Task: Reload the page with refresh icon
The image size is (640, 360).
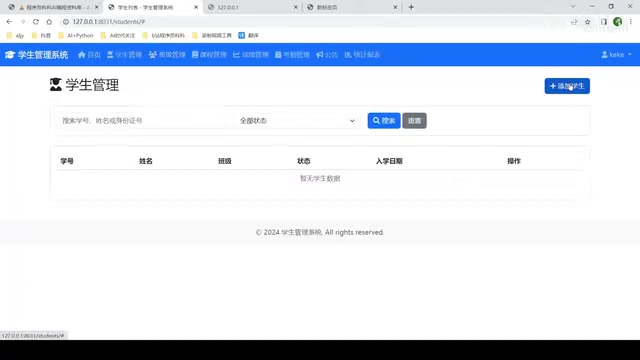Action: tap(36, 22)
